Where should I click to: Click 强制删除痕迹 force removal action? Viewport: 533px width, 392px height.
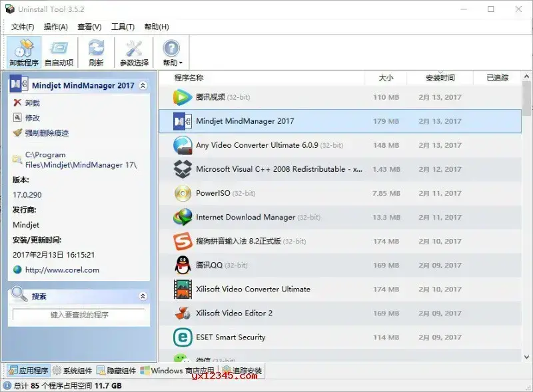[47, 133]
